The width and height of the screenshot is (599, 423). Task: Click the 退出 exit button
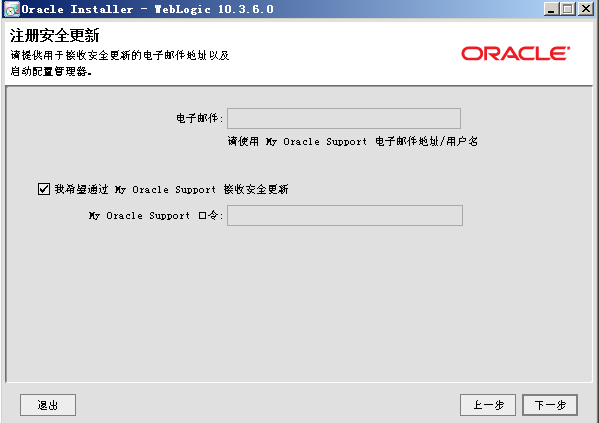[48, 405]
